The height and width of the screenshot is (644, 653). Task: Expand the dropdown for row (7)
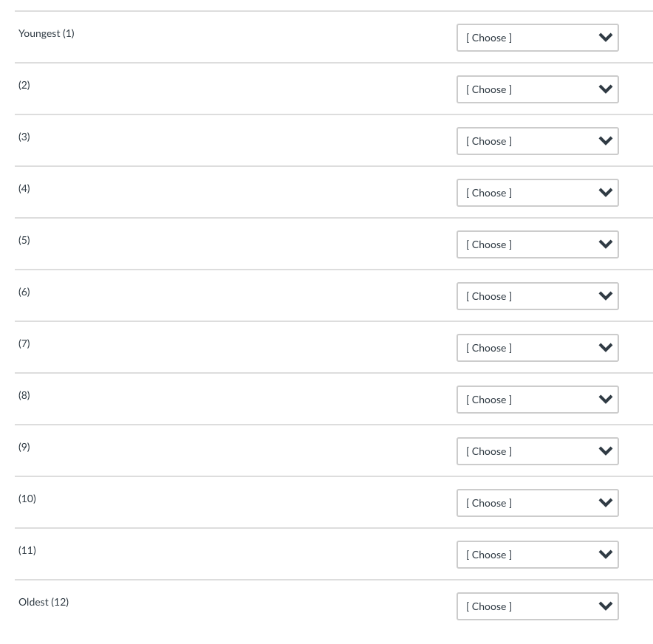(537, 348)
